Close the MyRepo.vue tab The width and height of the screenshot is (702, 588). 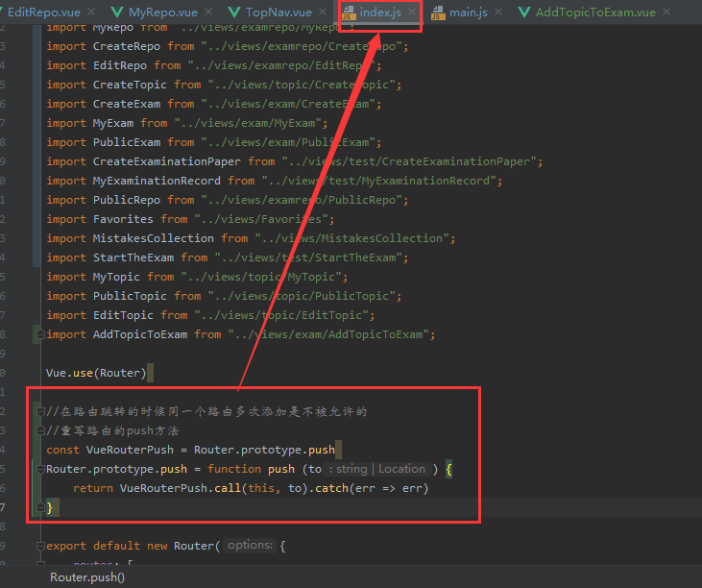click(x=208, y=12)
